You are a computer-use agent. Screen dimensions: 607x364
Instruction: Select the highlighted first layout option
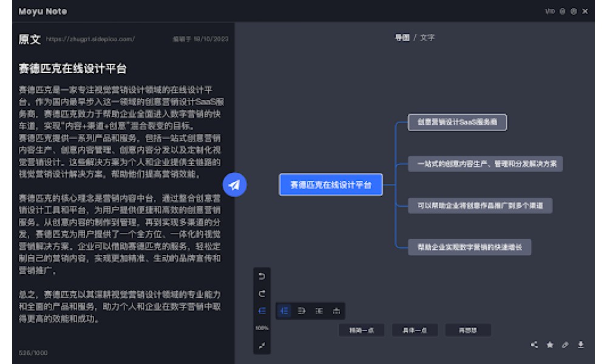[284, 311]
